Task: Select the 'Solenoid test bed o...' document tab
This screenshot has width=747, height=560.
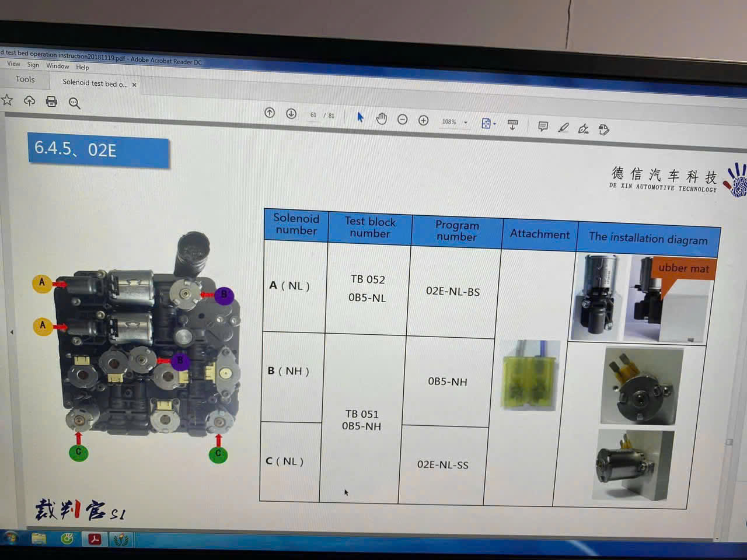Action: [x=95, y=83]
